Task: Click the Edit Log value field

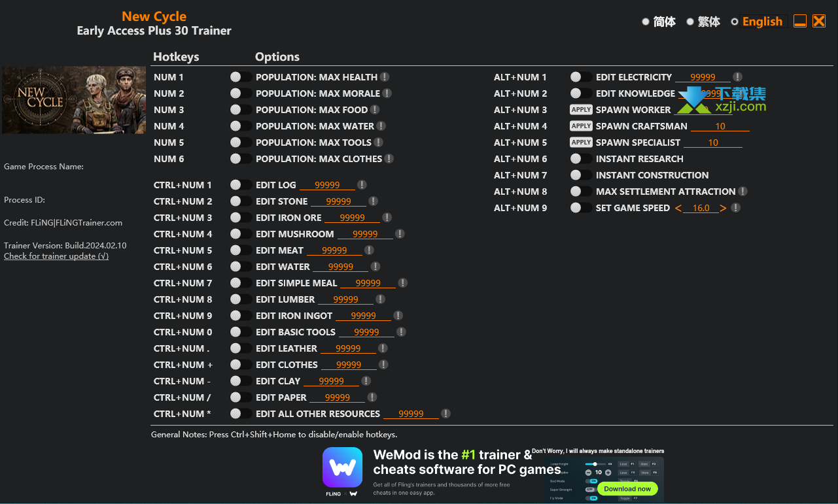Action: pos(327,185)
